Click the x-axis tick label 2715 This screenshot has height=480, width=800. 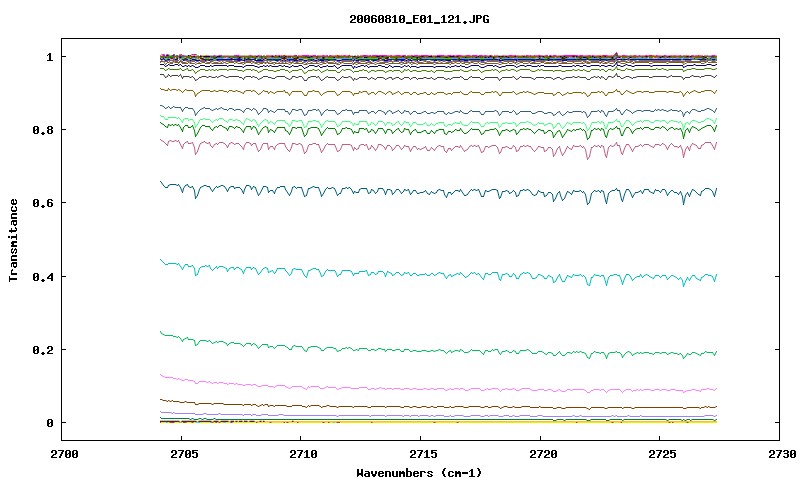click(x=423, y=454)
